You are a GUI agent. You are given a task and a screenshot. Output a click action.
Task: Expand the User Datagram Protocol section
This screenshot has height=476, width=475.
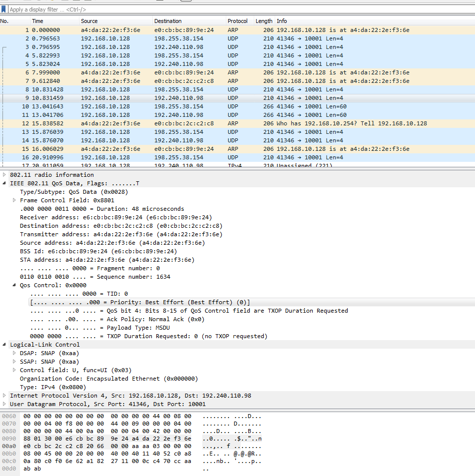pos(4,404)
